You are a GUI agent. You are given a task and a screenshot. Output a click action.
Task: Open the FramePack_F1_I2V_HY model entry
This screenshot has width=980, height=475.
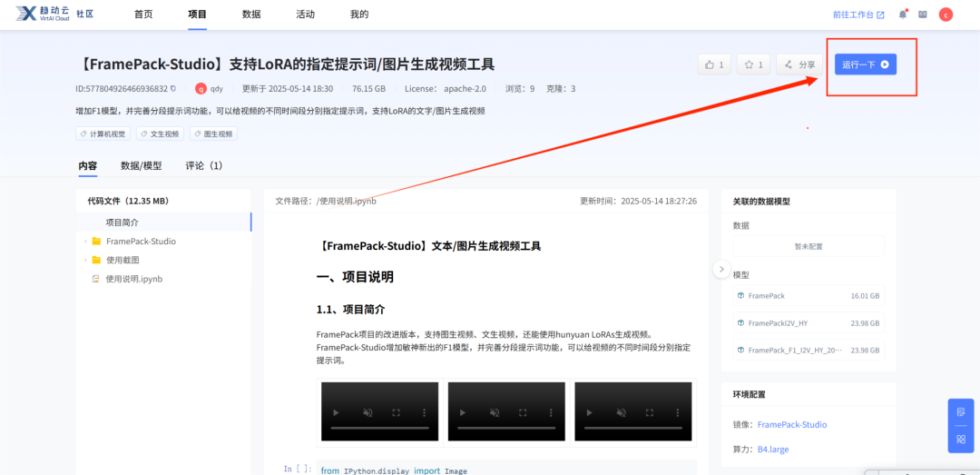(808, 350)
